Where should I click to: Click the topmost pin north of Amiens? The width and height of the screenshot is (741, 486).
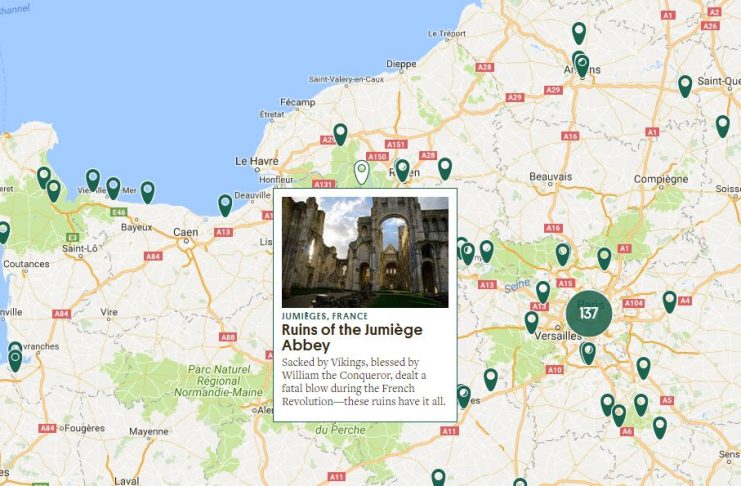click(579, 33)
